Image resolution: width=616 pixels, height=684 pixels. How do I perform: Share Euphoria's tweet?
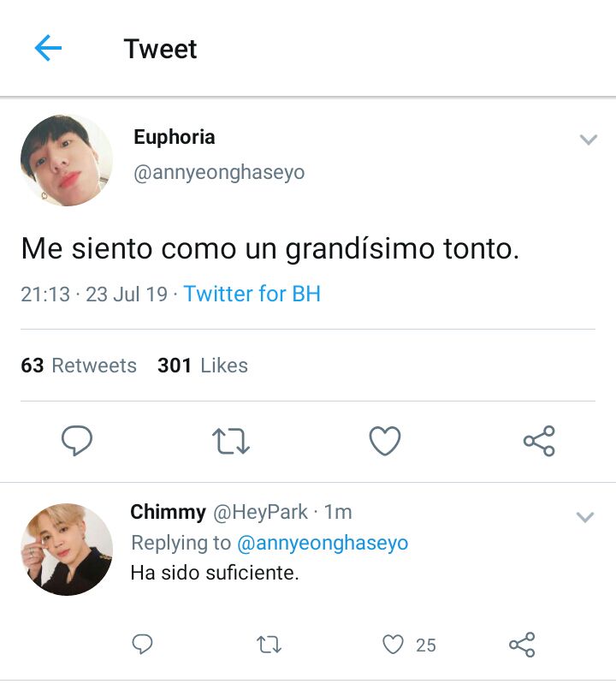(x=539, y=441)
